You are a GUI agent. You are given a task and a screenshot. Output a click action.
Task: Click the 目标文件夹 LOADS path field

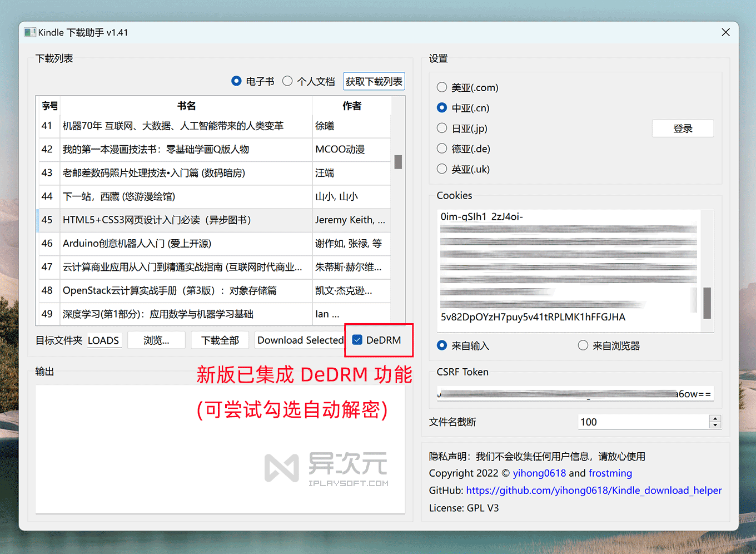pos(104,340)
